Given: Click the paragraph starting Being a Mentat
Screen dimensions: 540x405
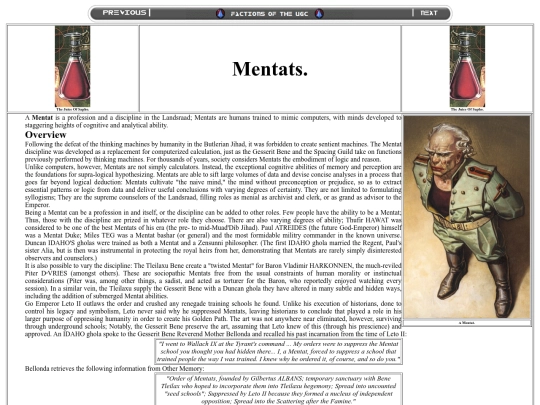Looking at the screenshot, I should (x=213, y=235).
